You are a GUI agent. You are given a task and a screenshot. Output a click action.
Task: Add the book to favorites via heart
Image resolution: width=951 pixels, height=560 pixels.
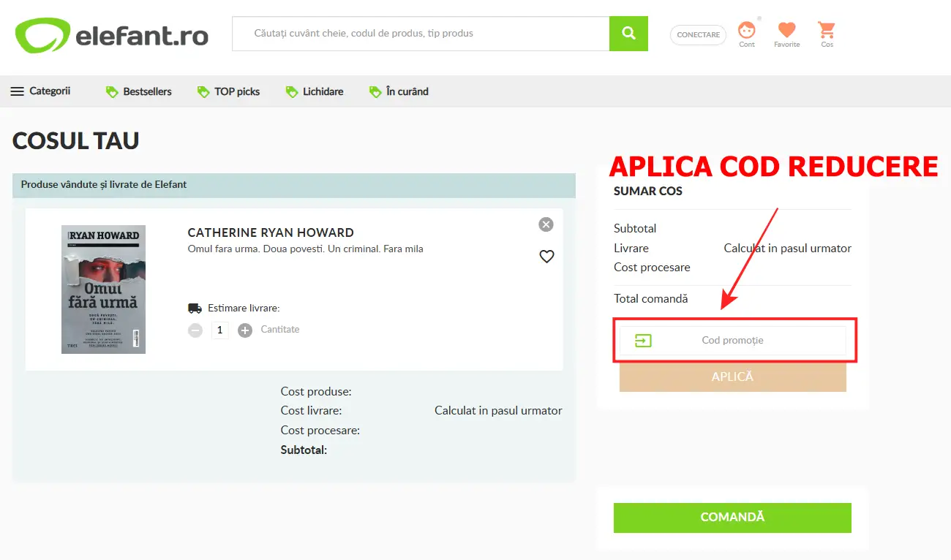546,257
